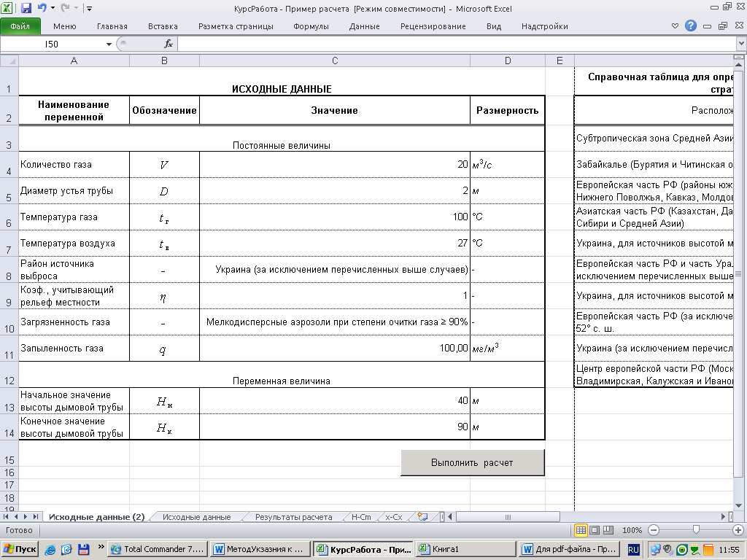Switch to the Для pdf-файла Word window

coord(569,549)
